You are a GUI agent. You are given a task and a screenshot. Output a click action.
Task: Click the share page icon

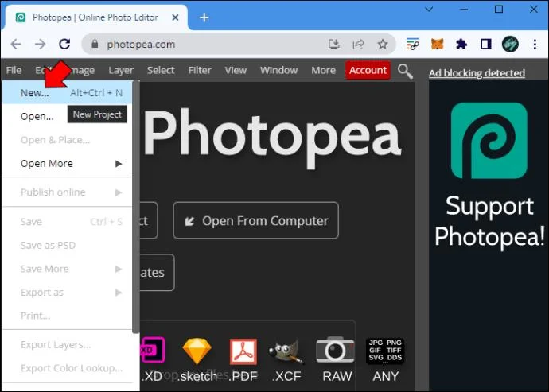[358, 44]
